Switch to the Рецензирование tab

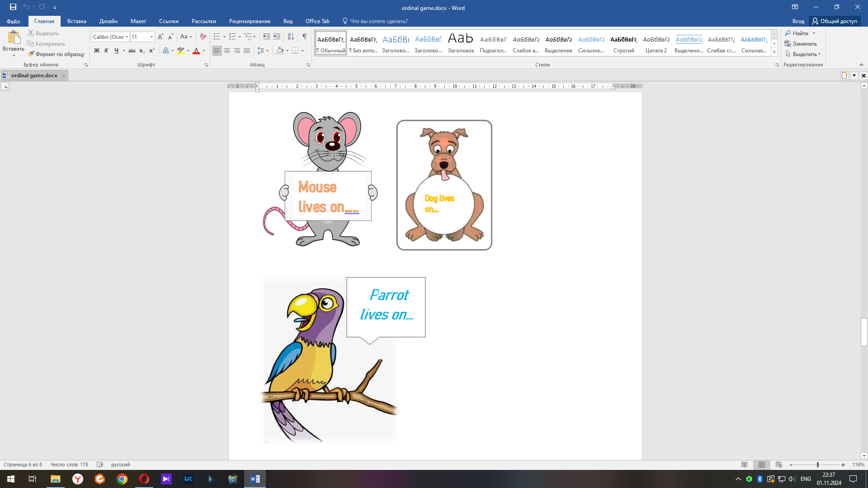point(250,21)
